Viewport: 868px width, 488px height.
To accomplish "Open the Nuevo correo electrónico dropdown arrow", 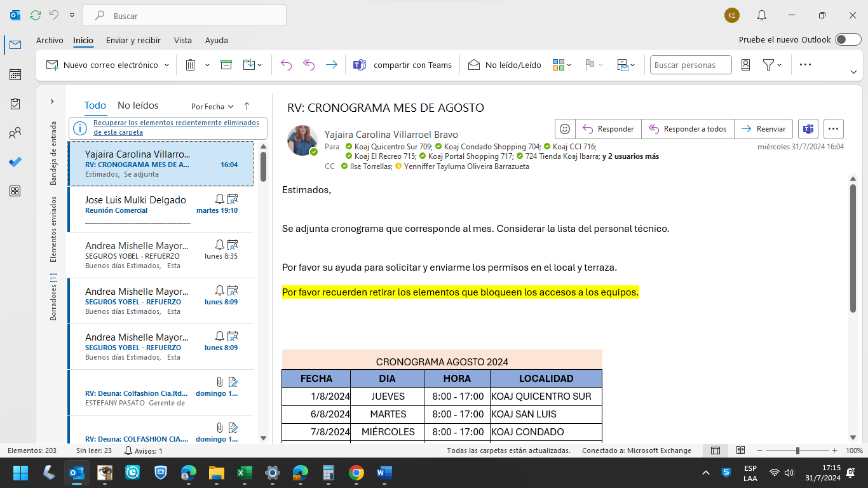I will tap(167, 65).
